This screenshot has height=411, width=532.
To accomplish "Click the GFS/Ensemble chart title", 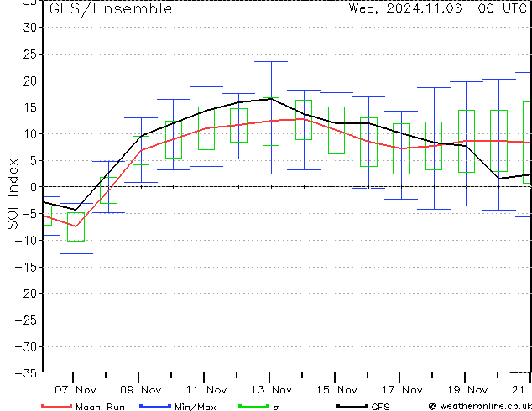I will coord(111,8).
